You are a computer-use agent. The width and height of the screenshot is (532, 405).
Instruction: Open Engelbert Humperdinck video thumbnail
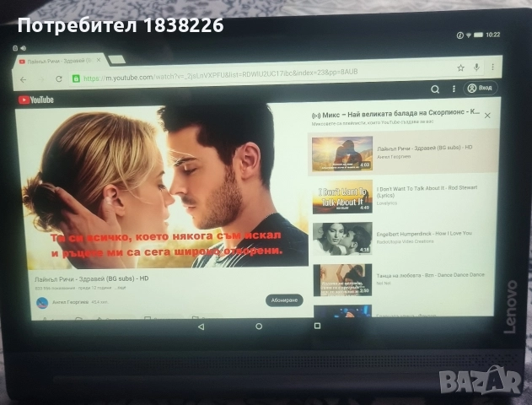tap(342, 238)
